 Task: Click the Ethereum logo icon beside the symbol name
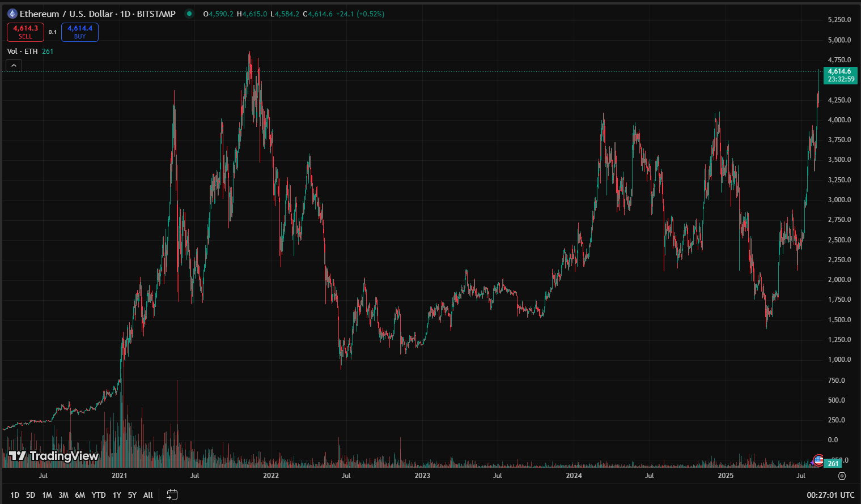point(12,14)
